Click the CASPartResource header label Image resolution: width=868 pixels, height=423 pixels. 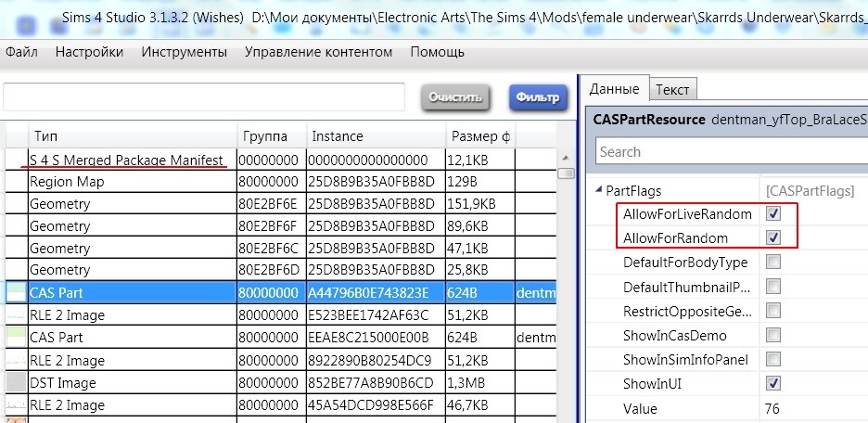(x=649, y=119)
